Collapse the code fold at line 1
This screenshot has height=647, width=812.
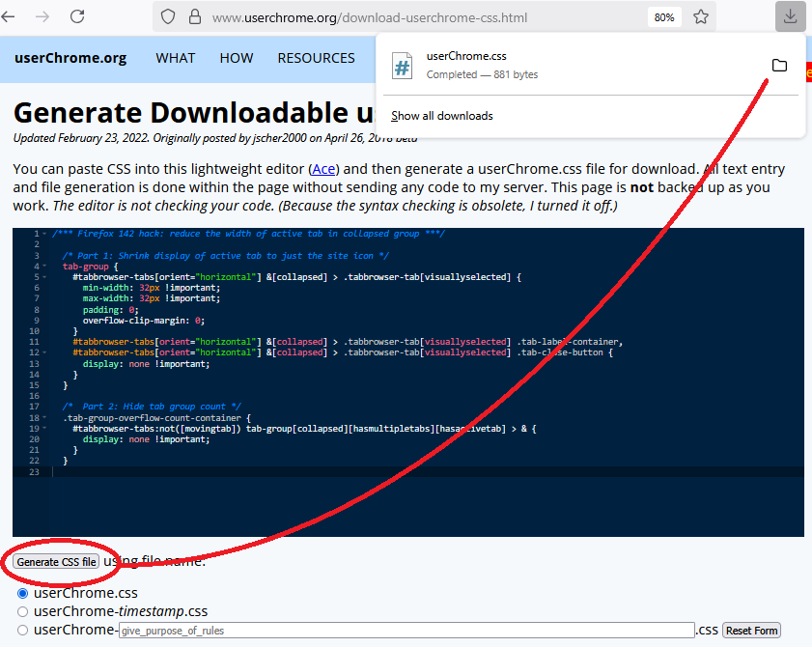44,234
